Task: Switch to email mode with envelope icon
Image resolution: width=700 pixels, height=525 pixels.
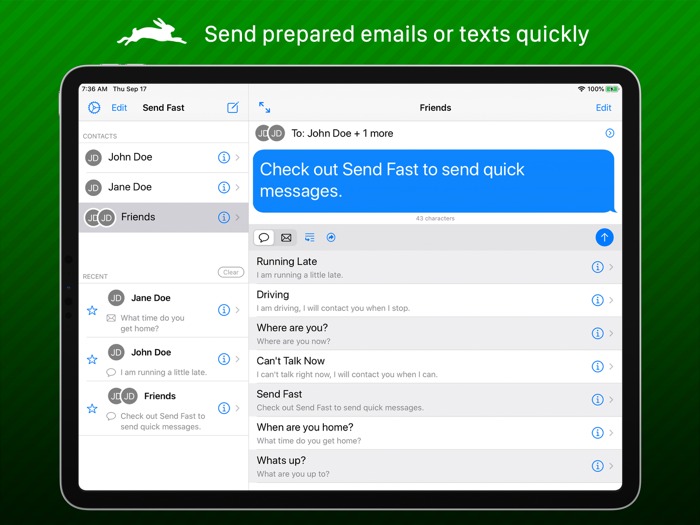Action: click(x=286, y=238)
